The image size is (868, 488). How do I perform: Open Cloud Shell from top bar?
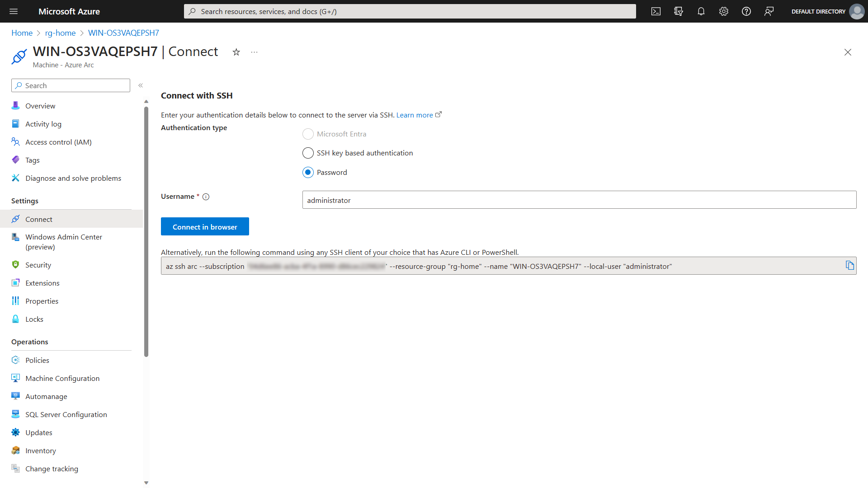[656, 11]
